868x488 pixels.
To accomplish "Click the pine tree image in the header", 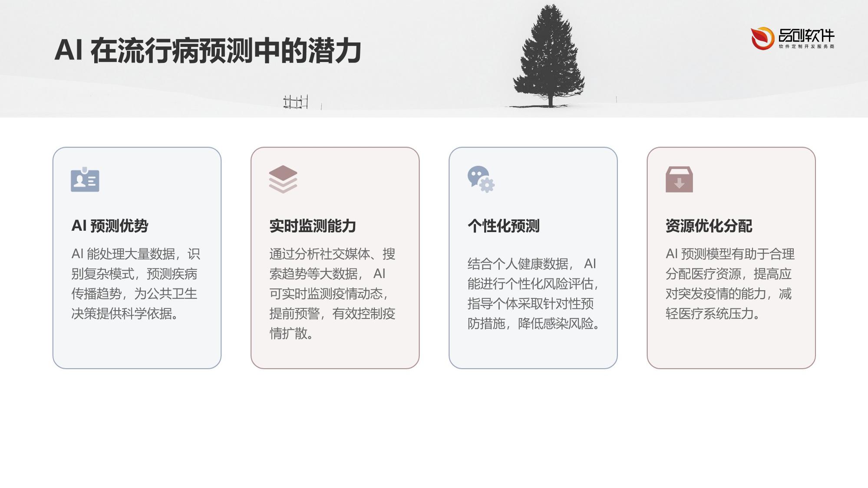I will coord(549,56).
